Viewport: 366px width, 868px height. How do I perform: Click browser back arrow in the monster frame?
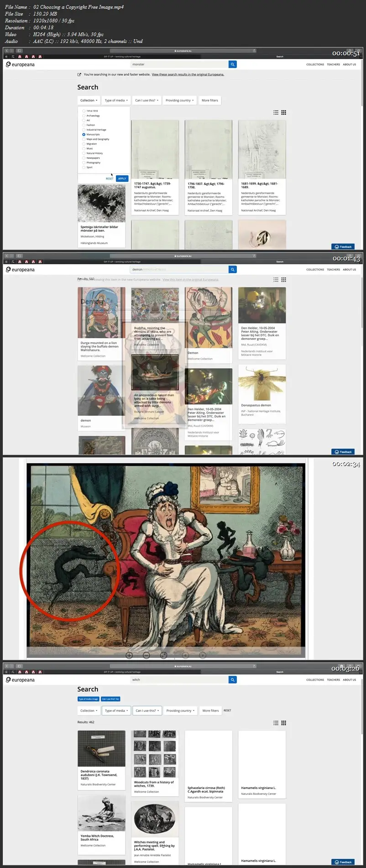click(6, 51)
